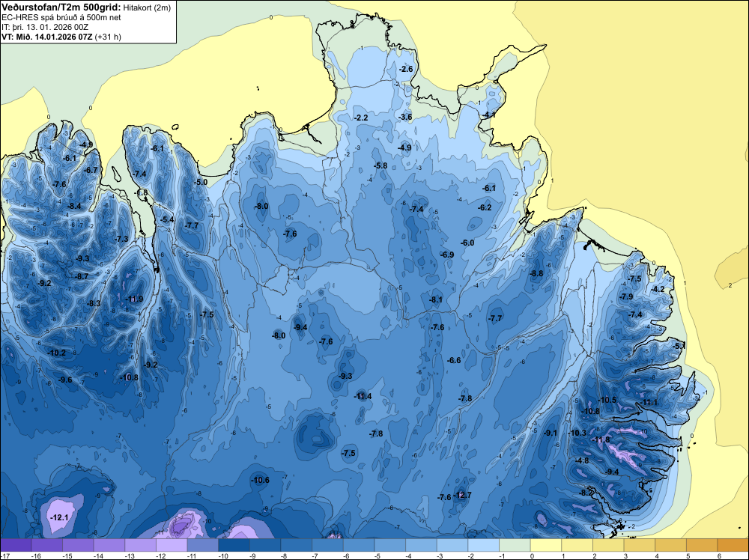Select the -6.6 temperature value
This screenshot has width=749, height=560.
454,360
